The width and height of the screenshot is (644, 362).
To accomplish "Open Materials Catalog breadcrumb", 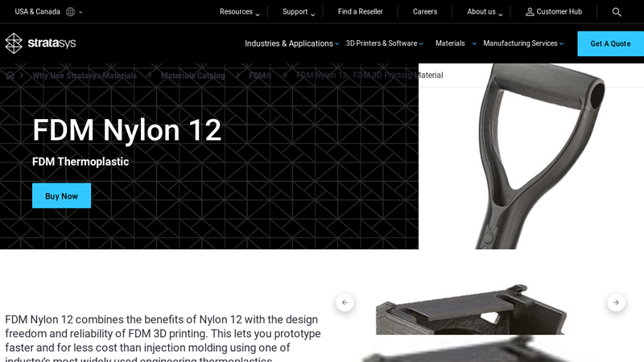I will [x=192, y=76].
